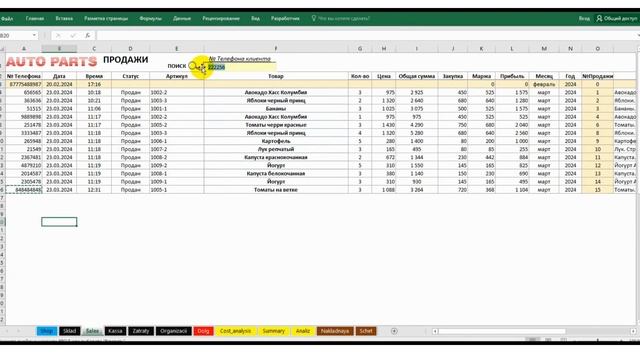The image size is (640, 360).
Task: Click the horizontal scrollbar thumb
Action: coord(502,331)
